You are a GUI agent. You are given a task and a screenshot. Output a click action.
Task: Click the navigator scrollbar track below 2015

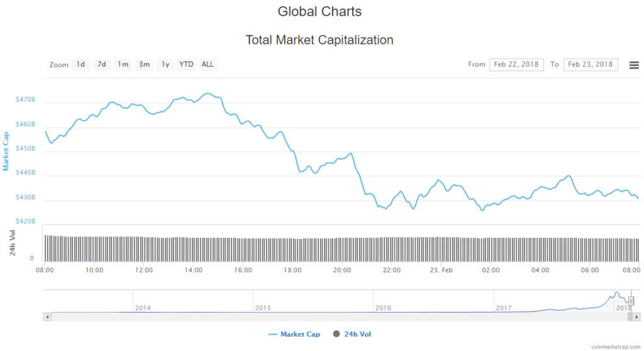pos(263,316)
